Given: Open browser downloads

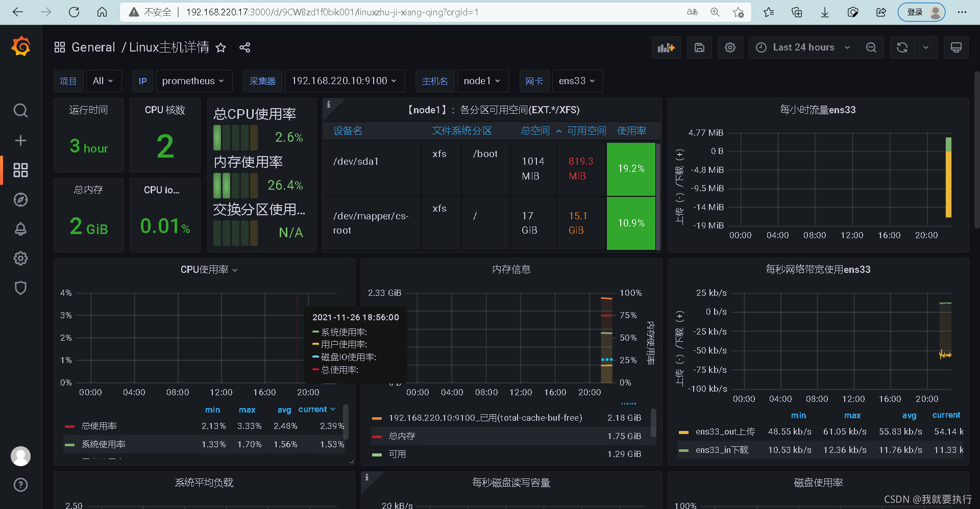Looking at the screenshot, I should [x=825, y=12].
